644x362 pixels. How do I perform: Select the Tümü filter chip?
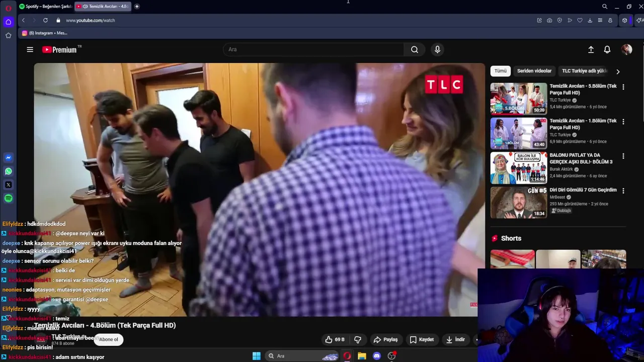click(500, 71)
